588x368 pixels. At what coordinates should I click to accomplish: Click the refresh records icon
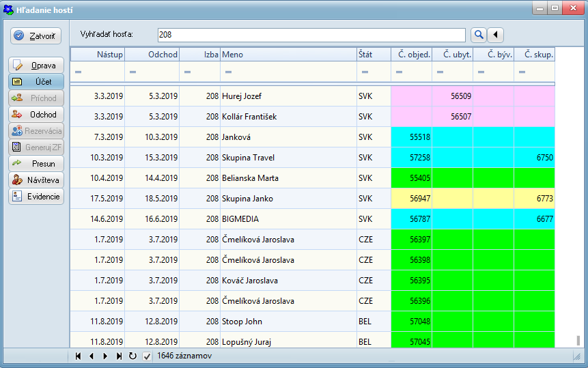132,356
